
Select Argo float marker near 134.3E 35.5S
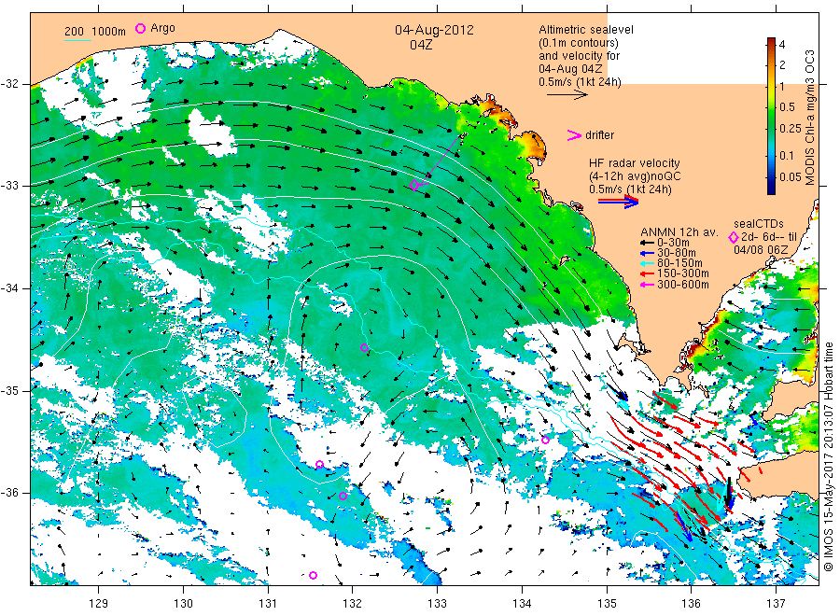pos(545,441)
